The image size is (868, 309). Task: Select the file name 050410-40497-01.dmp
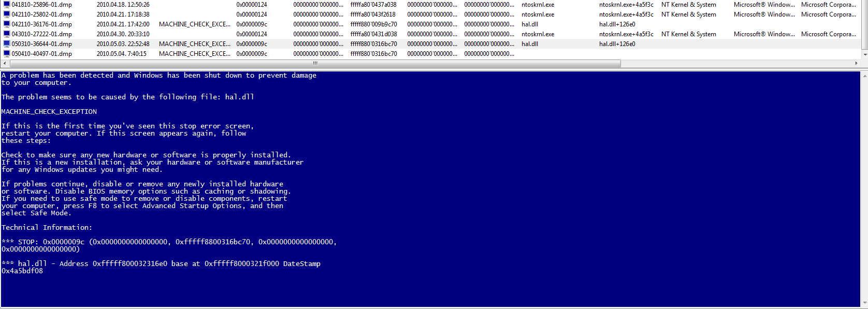coord(42,54)
